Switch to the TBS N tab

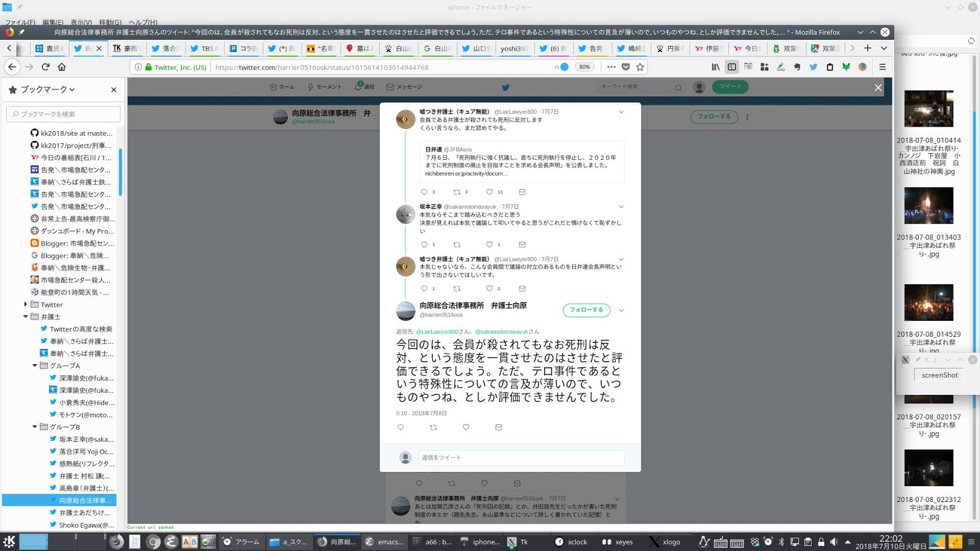tap(205, 48)
